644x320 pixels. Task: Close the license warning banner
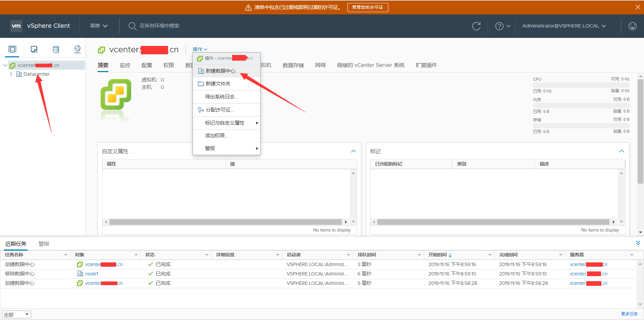point(638,7)
